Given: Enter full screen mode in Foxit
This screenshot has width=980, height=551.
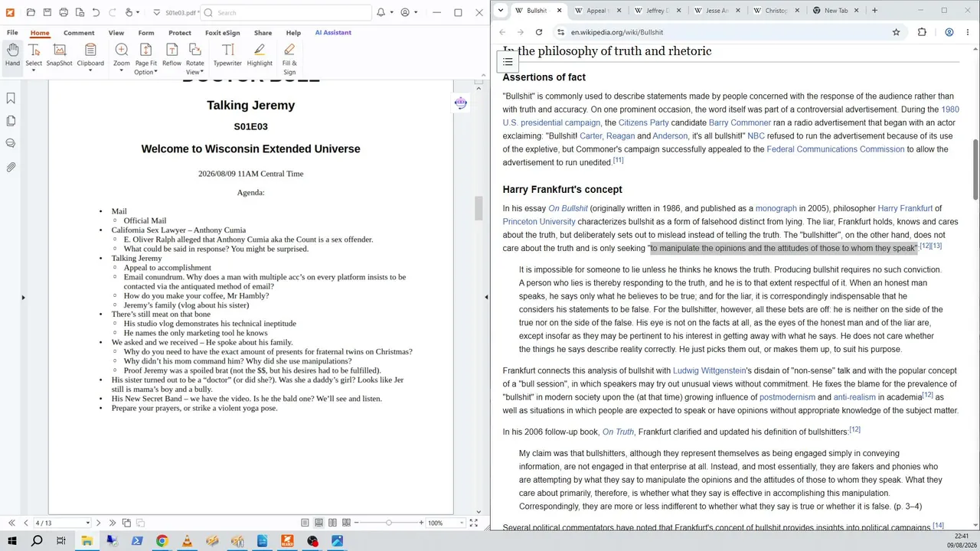Looking at the screenshot, I should (475, 523).
